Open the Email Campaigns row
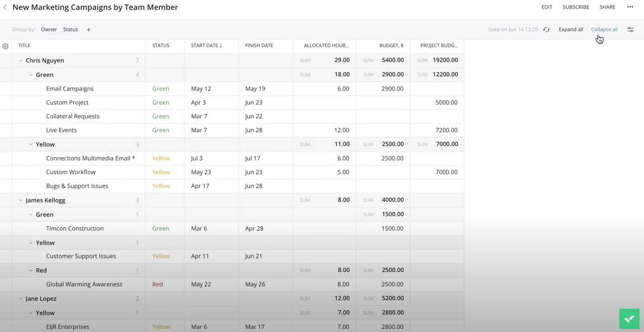 (70, 89)
